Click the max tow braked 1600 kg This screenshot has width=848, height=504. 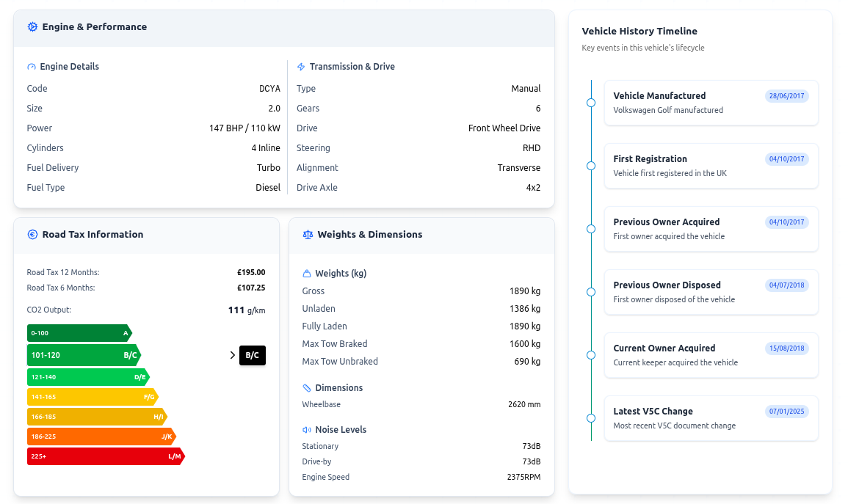click(525, 344)
